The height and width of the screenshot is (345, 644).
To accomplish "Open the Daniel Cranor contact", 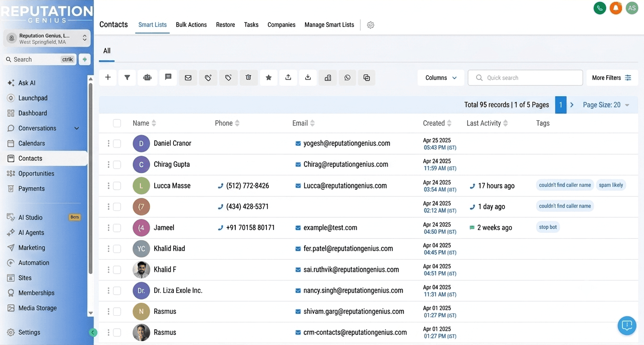I will [172, 143].
